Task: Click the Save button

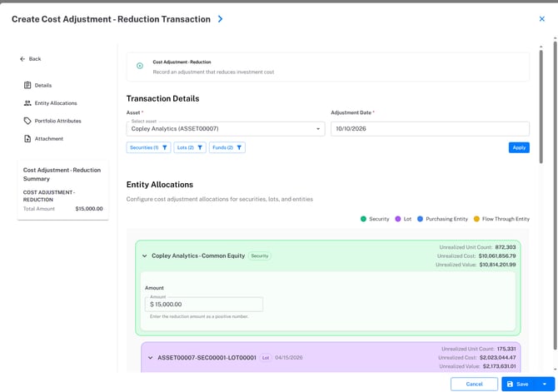Action: (518, 384)
